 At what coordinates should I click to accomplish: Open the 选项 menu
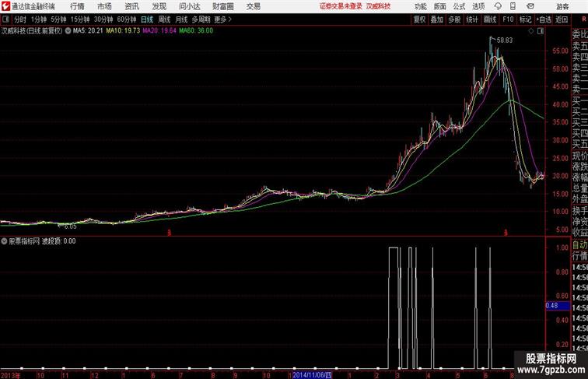tap(478, 6)
